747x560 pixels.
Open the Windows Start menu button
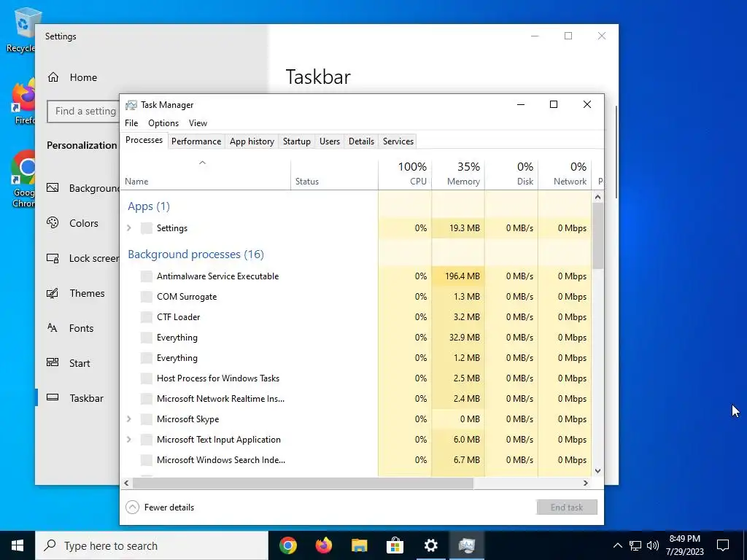[x=18, y=545]
